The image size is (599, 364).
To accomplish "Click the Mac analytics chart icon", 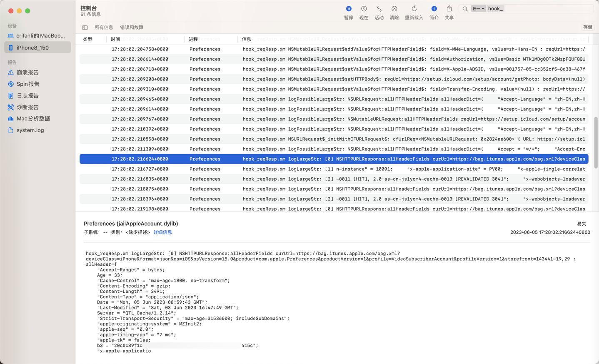I will click(11, 119).
